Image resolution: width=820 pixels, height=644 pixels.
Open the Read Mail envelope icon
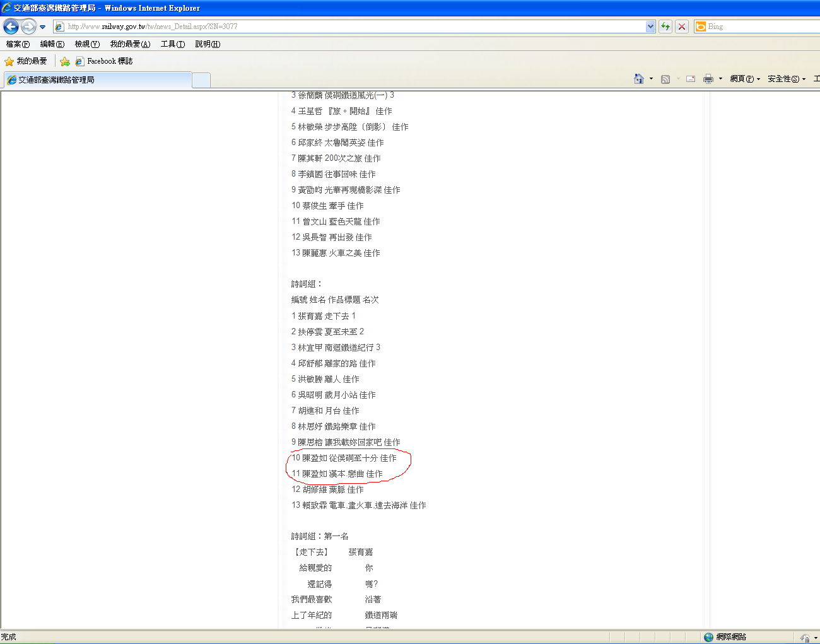coord(691,79)
